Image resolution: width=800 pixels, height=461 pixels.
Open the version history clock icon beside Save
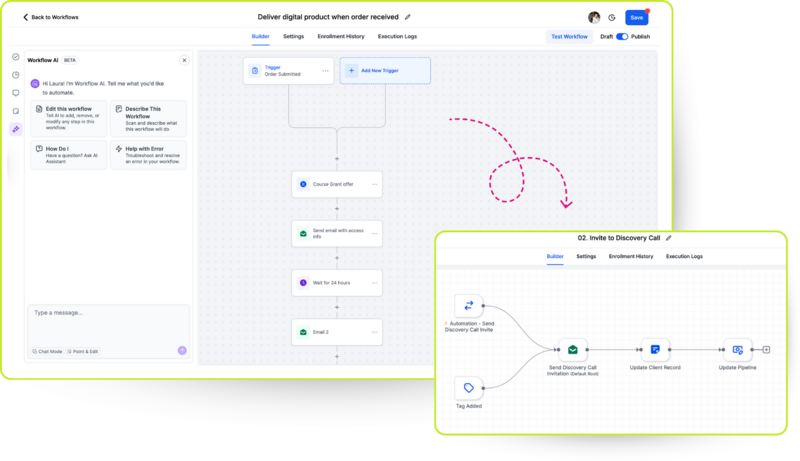pos(612,18)
